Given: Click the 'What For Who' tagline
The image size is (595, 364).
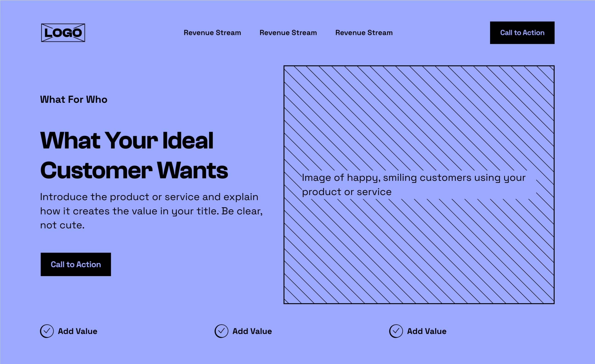Looking at the screenshot, I should click(74, 100).
